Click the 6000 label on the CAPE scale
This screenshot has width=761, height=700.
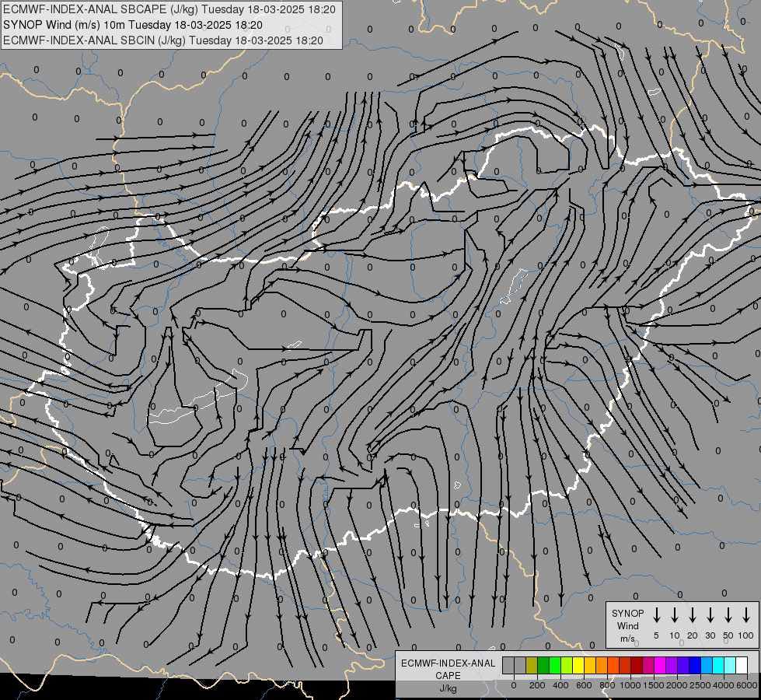point(747,685)
